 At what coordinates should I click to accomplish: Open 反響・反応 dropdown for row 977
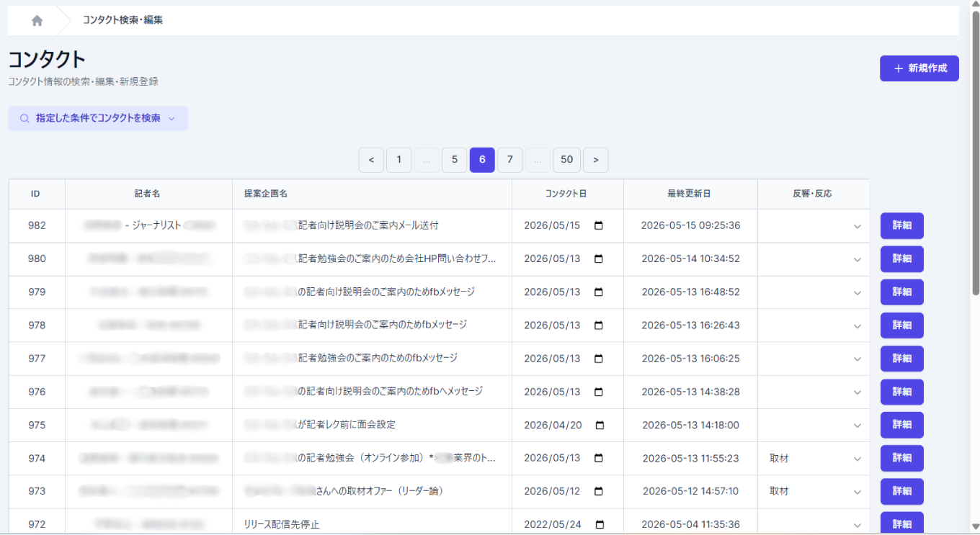coord(814,358)
